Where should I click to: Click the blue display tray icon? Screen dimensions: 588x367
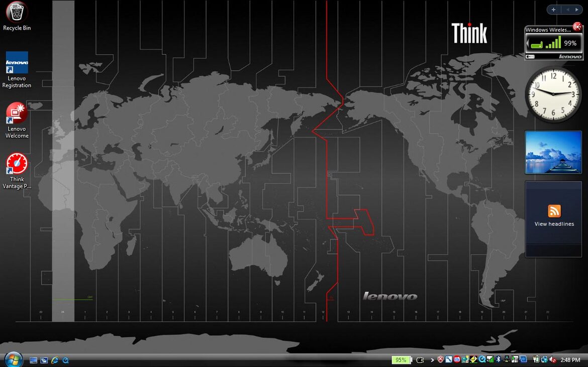point(523,360)
